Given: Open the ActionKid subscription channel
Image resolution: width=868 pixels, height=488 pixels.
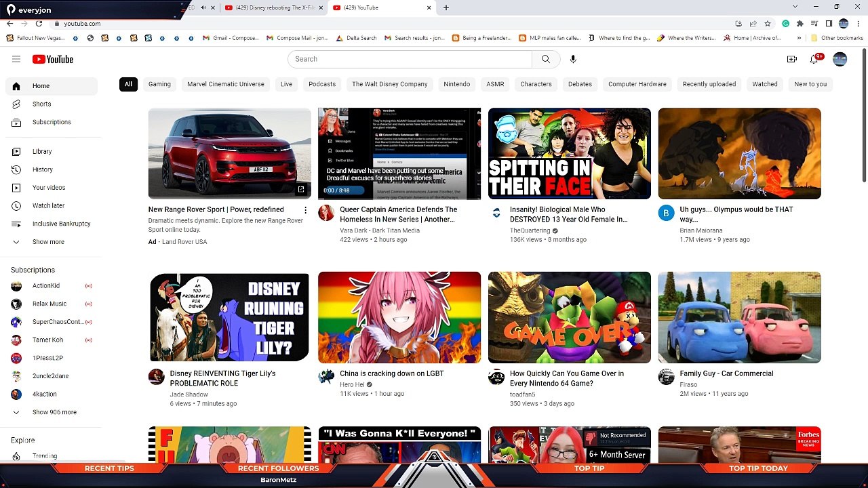Looking at the screenshot, I should coord(52,285).
